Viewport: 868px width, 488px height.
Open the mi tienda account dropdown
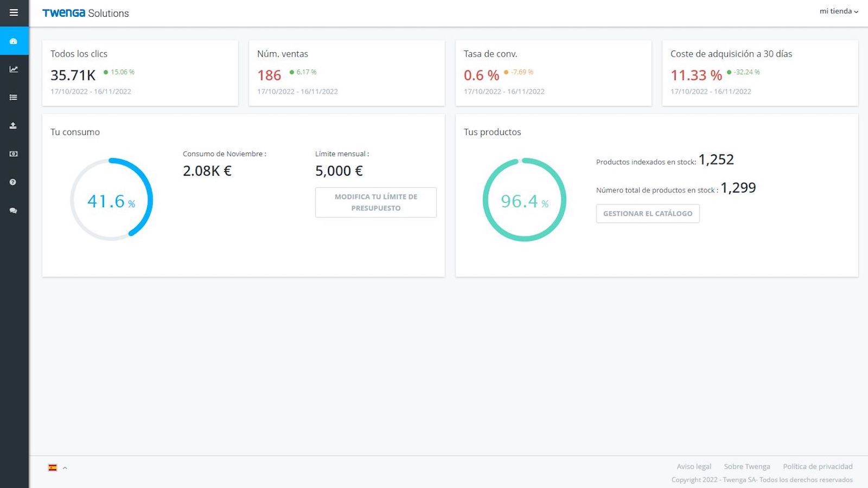click(x=839, y=11)
